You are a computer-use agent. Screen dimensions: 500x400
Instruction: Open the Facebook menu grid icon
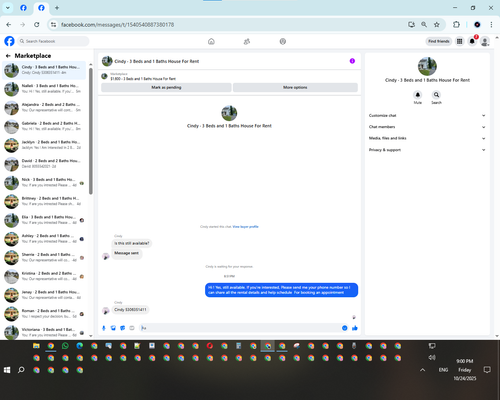pyautogui.click(x=459, y=41)
